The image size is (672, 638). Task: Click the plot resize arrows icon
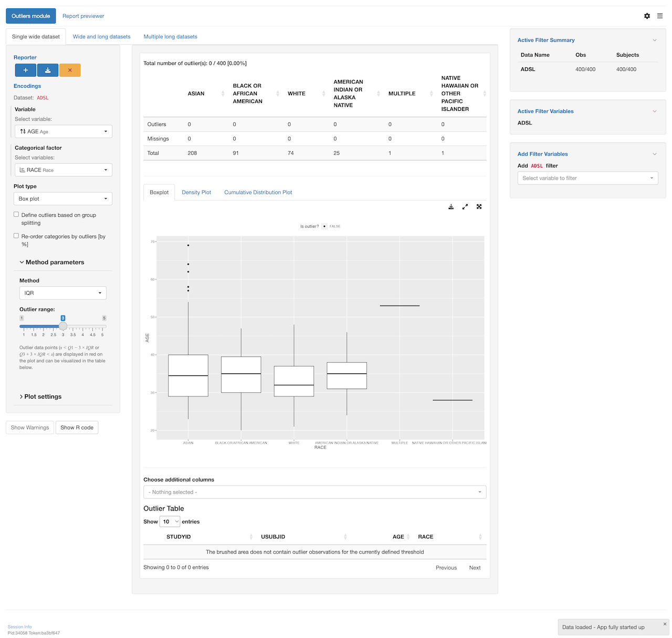coord(465,207)
